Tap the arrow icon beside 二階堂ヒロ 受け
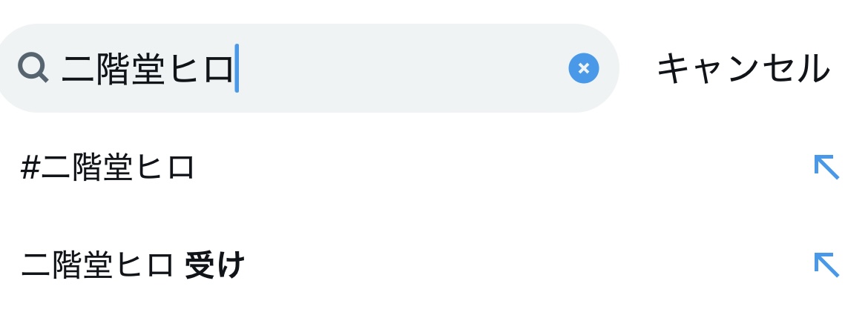This screenshot has width=868, height=315. [x=826, y=265]
